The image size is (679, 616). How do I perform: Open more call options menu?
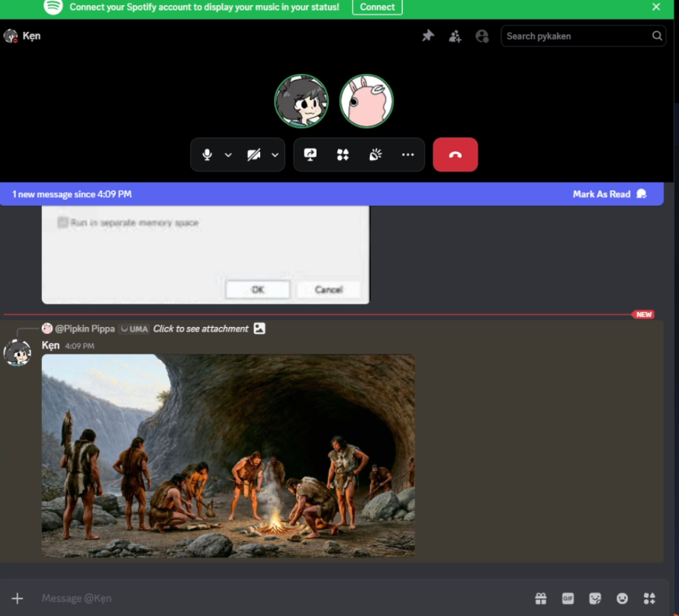coord(408,155)
